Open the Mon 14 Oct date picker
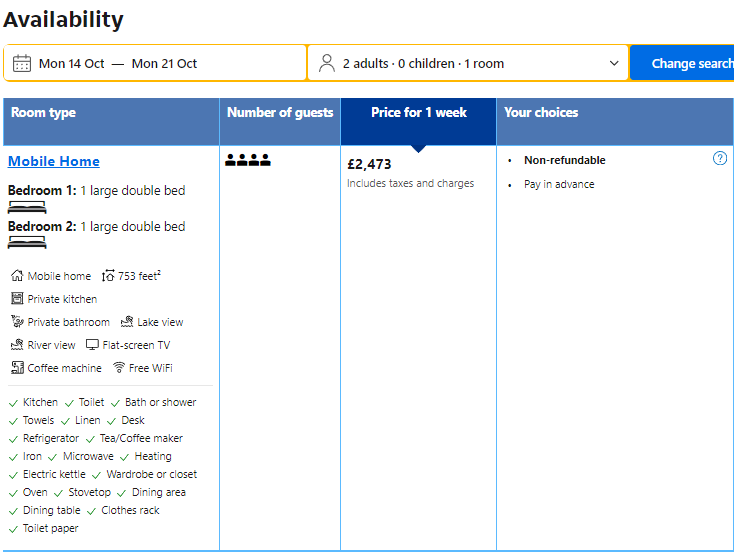 click(72, 63)
